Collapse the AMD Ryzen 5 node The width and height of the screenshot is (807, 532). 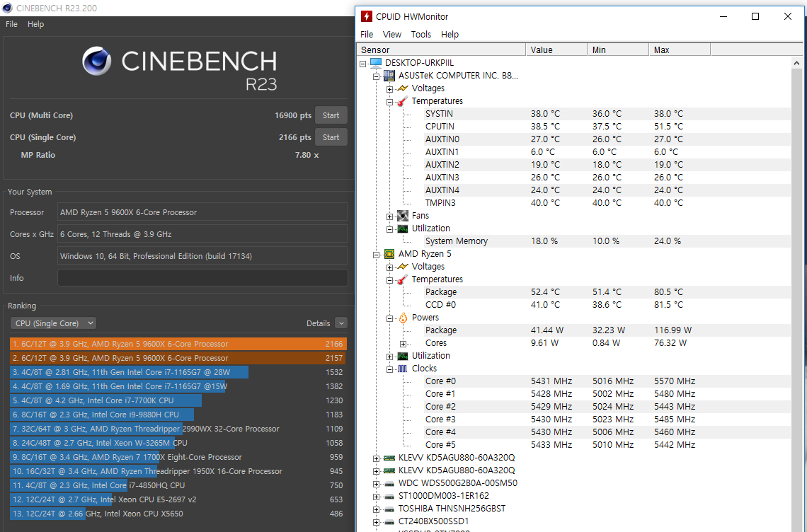pyautogui.click(x=376, y=254)
